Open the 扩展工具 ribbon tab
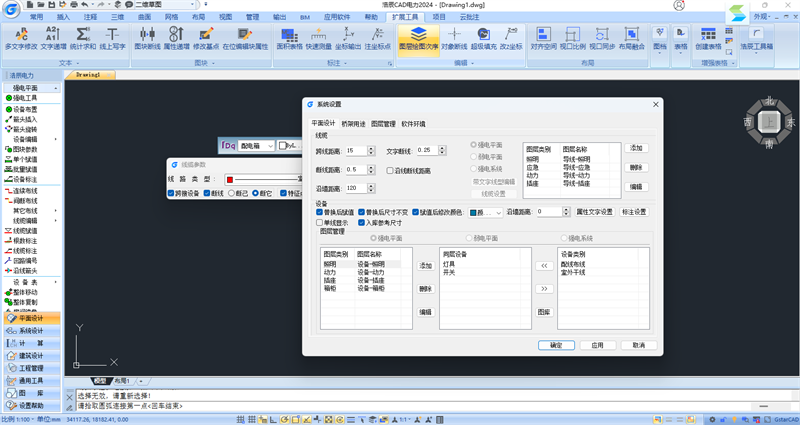This screenshot has width=800, height=425. pyautogui.click(x=404, y=17)
